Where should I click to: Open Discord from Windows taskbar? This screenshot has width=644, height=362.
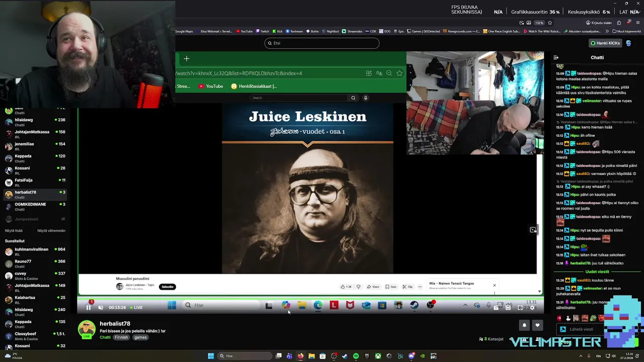tap(412, 356)
